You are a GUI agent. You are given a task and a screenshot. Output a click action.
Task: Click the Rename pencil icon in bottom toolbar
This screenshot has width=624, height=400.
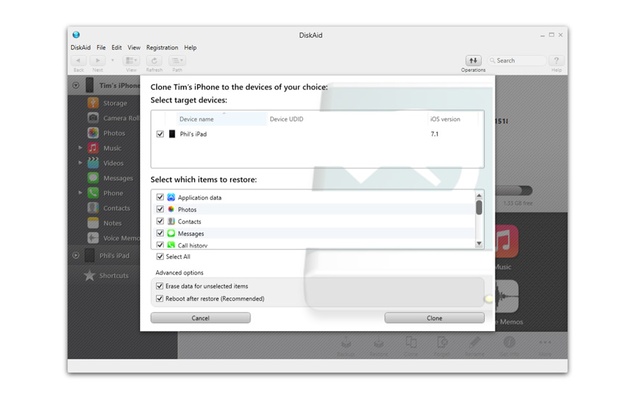(x=474, y=342)
